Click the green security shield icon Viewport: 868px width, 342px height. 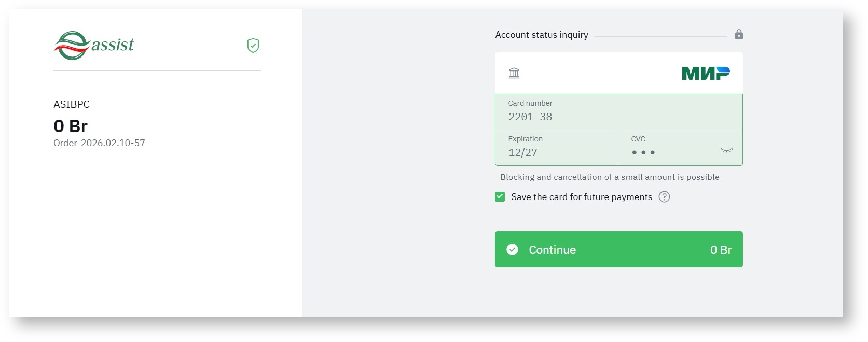tap(253, 46)
